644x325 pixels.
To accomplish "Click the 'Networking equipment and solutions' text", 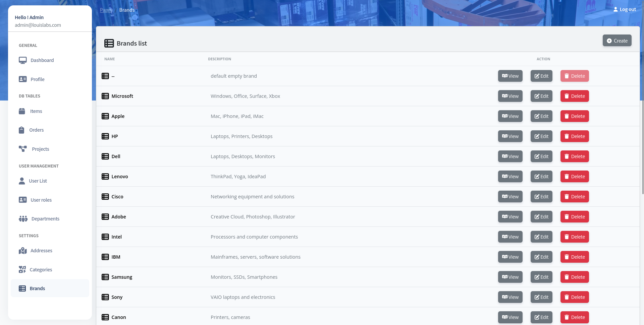I will point(252,197).
